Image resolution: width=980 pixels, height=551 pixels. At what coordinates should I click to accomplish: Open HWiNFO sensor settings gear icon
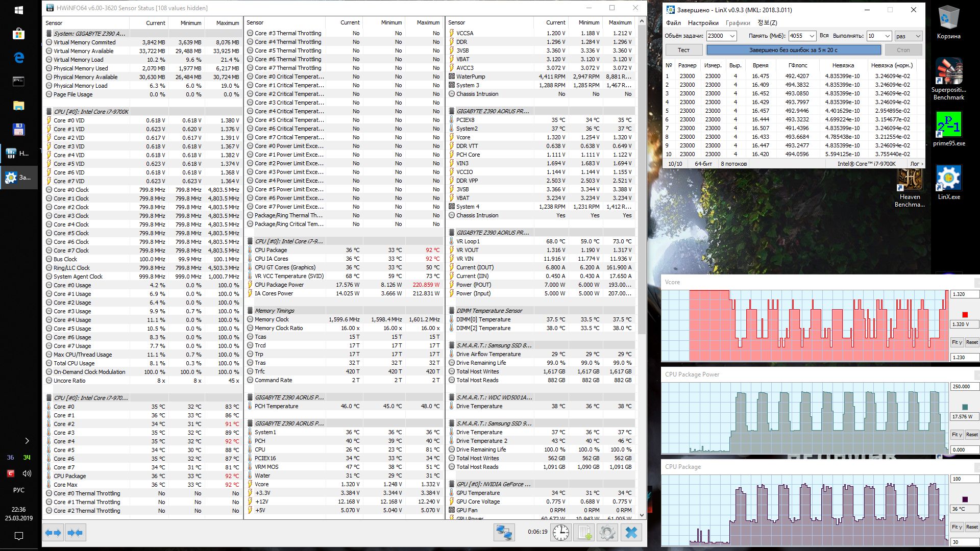pos(607,533)
